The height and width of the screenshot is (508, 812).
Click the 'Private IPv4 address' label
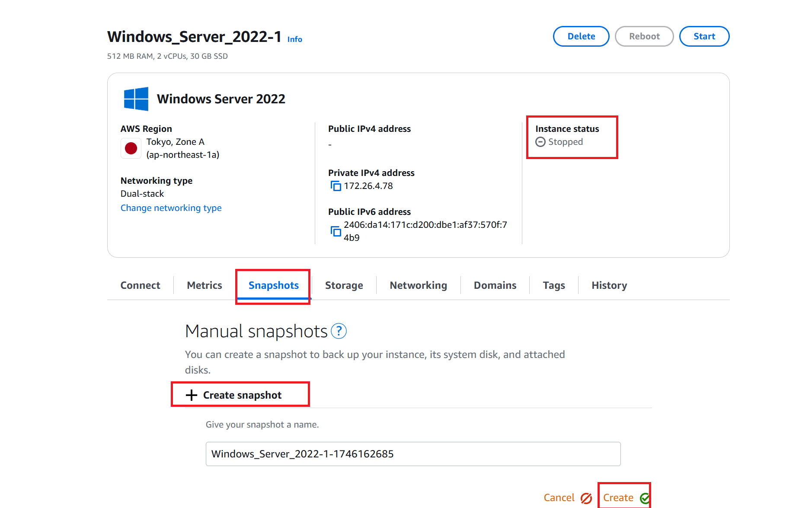click(371, 173)
